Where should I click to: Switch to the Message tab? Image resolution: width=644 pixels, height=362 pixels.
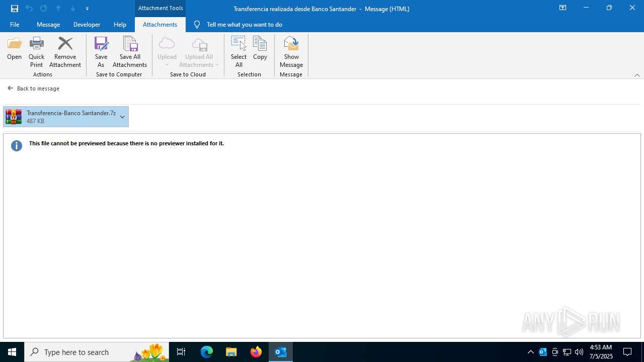48,25
